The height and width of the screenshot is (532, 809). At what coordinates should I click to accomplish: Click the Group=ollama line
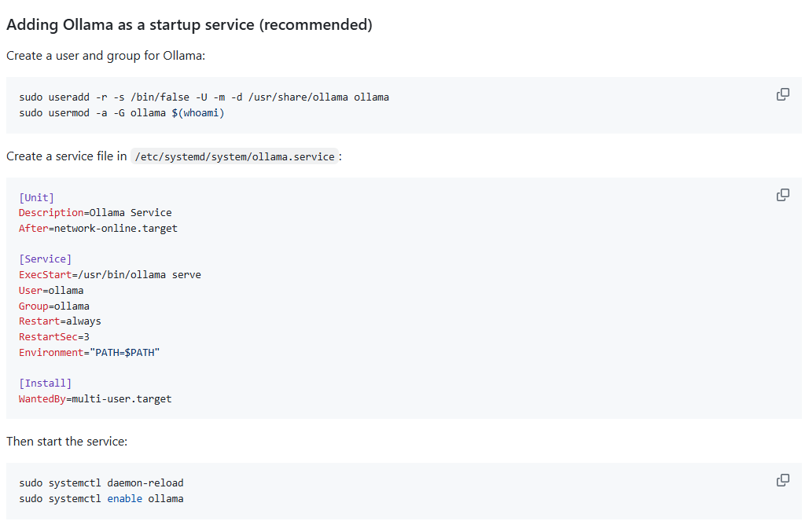(x=54, y=306)
